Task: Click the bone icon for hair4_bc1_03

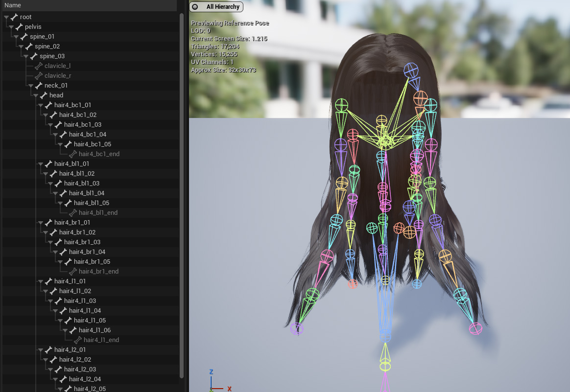Action: (59, 125)
